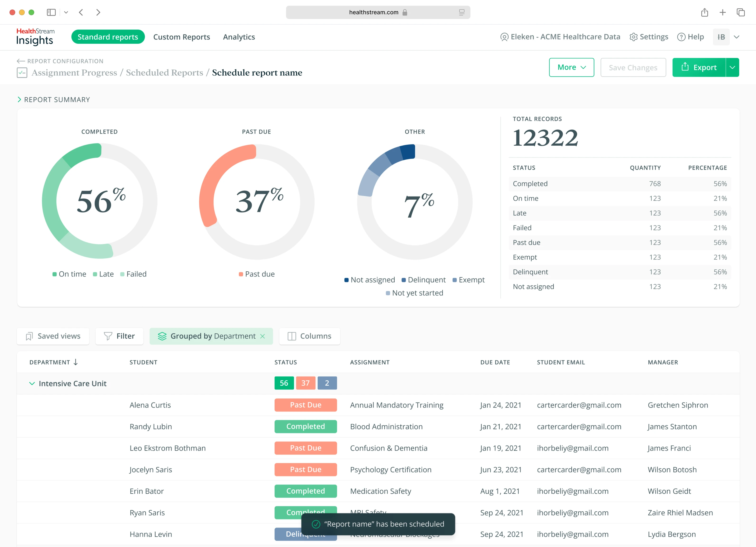The height and width of the screenshot is (547, 756).
Task: Click green 56 status count badge
Action: point(284,383)
